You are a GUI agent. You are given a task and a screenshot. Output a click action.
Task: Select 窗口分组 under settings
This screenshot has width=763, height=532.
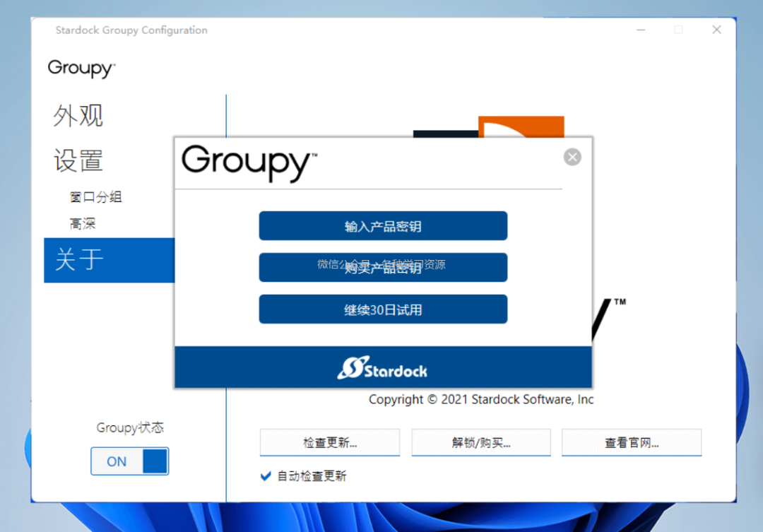(x=95, y=197)
